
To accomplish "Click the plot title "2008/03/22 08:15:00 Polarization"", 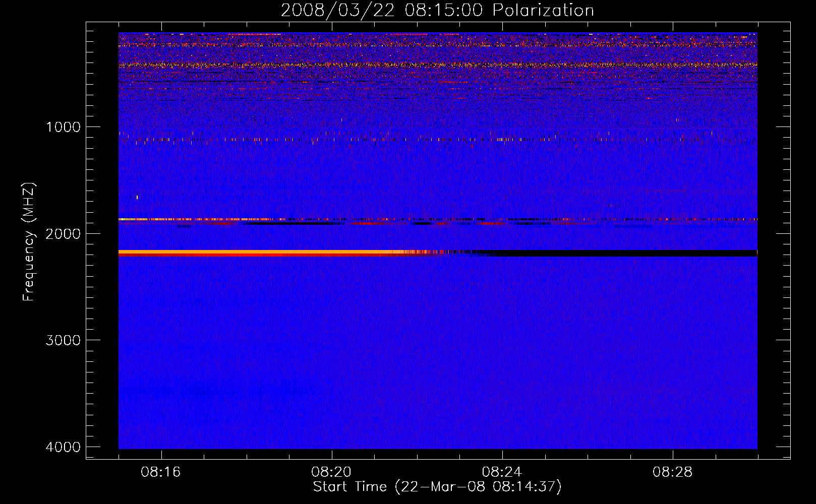I will coord(437,10).
